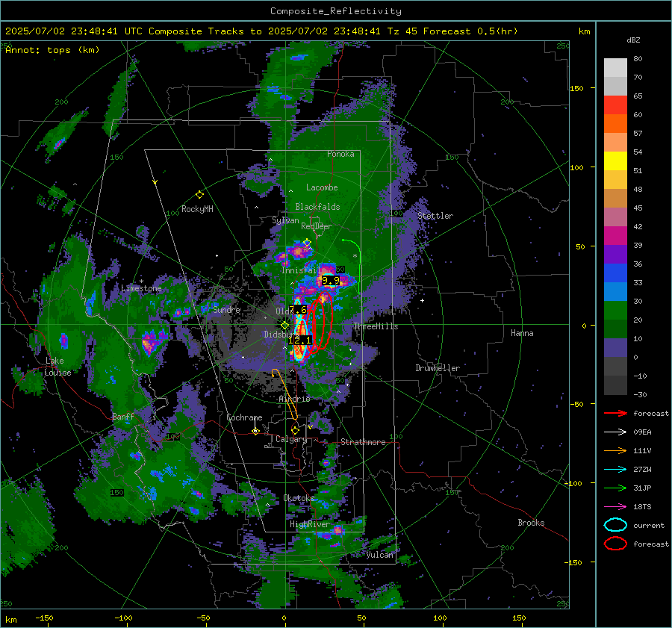Click the Okotoks city label

tap(299, 498)
